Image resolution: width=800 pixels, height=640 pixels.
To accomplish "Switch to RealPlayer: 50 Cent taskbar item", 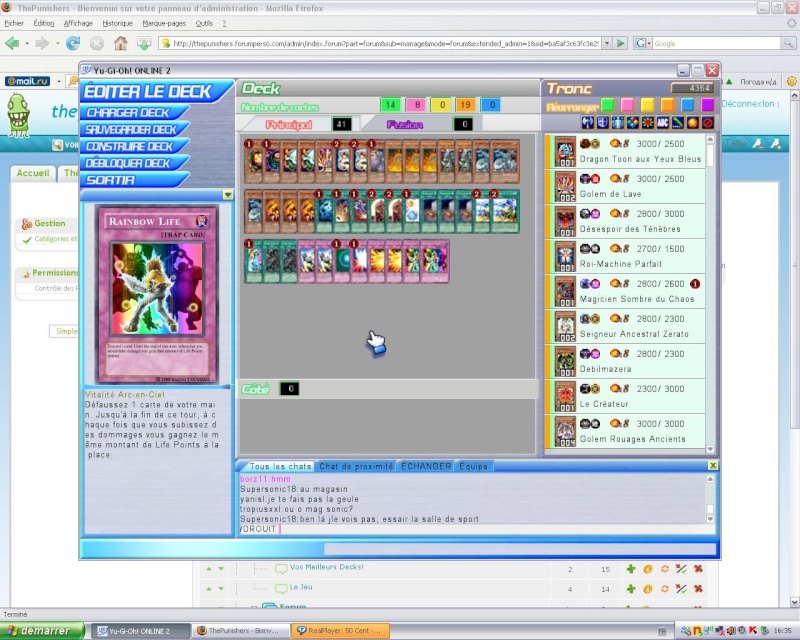I will (x=340, y=631).
